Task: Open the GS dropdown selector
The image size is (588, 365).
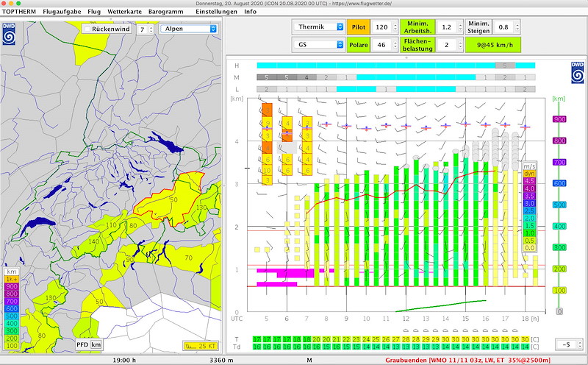Action: (x=318, y=44)
